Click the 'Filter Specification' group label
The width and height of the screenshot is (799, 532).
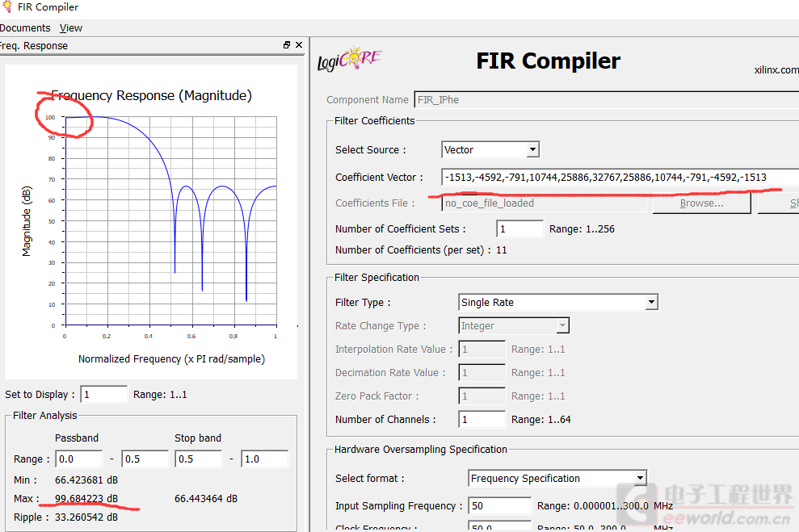(x=376, y=278)
